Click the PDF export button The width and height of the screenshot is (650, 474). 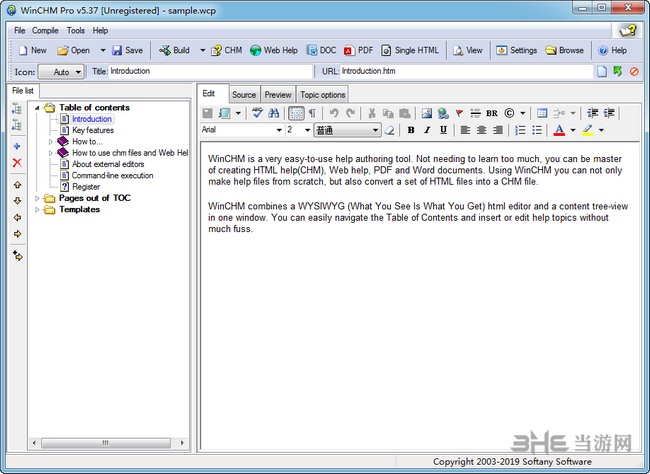tap(359, 50)
